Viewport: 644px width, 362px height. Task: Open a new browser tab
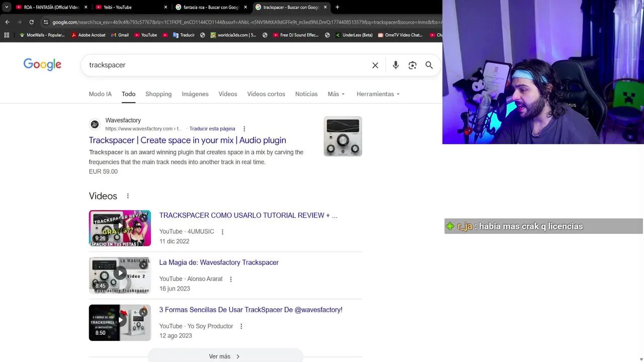pyautogui.click(x=337, y=7)
